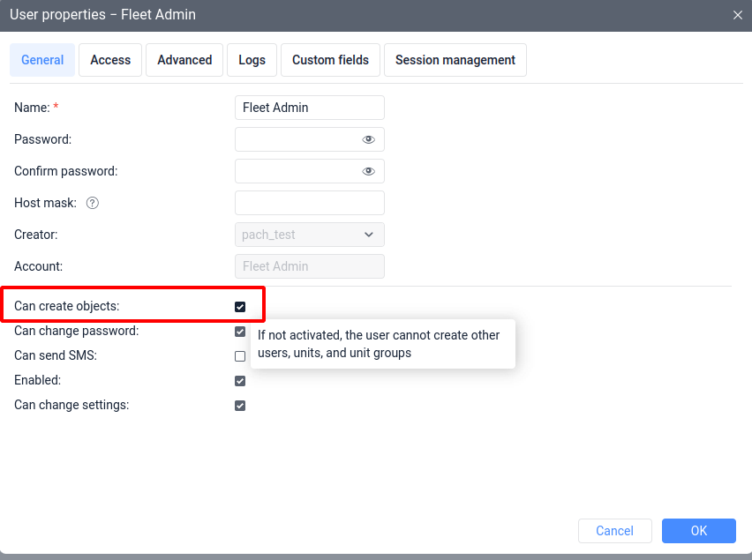Image resolution: width=752 pixels, height=560 pixels.
Task: Expand the Creator dropdown arrow
Action: pos(369,235)
